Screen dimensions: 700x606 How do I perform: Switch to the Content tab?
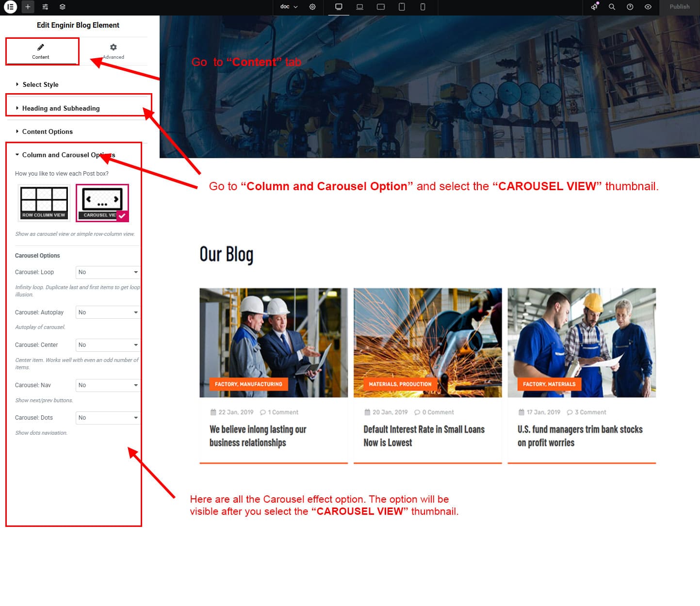[x=41, y=51]
